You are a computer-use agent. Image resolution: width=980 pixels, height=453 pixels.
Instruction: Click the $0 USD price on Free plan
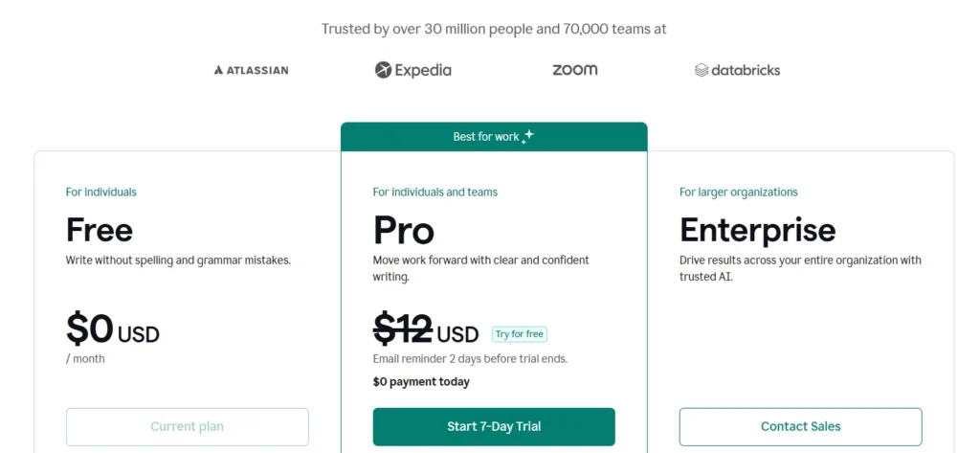pyautogui.click(x=112, y=330)
